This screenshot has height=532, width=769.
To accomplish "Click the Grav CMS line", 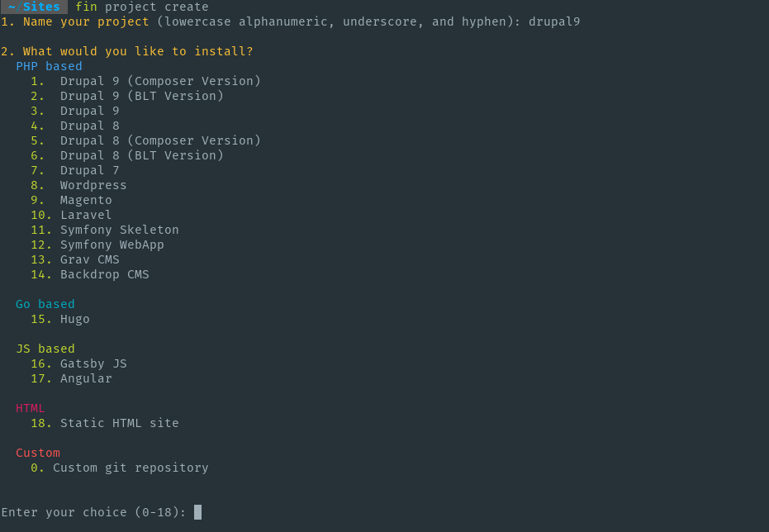I will [75, 259].
